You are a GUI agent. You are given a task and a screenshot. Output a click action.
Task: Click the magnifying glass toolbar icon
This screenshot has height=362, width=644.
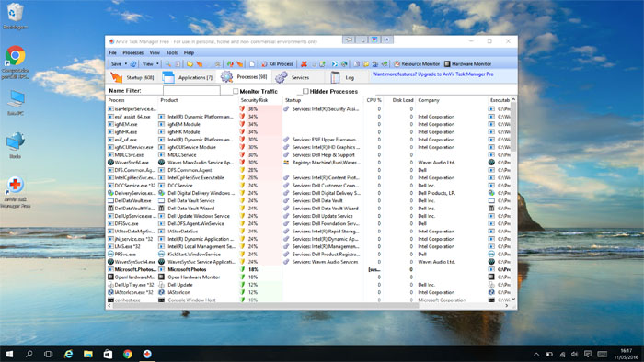[168, 64]
